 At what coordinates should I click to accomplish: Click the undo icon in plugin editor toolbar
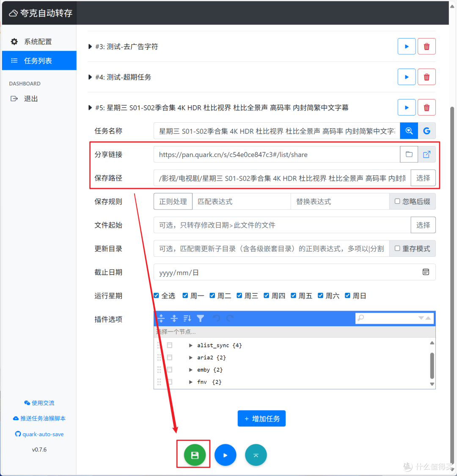tap(217, 318)
